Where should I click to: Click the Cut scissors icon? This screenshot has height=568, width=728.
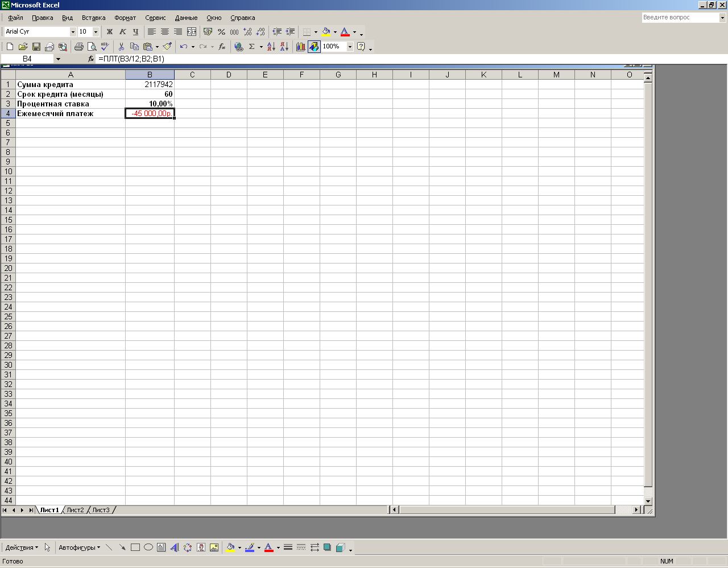coord(121,47)
